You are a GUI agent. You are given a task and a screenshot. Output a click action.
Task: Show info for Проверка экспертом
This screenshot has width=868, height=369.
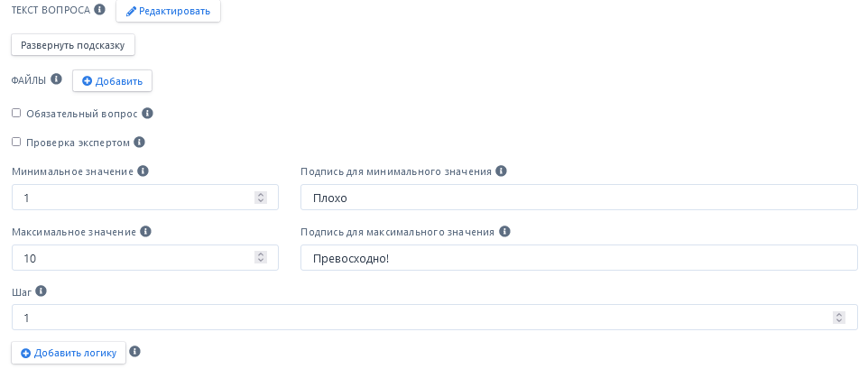(140, 143)
